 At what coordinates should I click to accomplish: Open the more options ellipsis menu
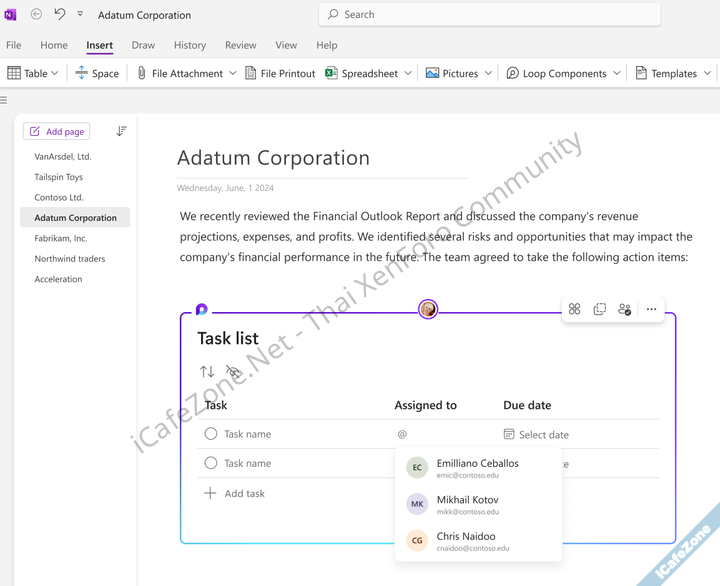click(652, 310)
